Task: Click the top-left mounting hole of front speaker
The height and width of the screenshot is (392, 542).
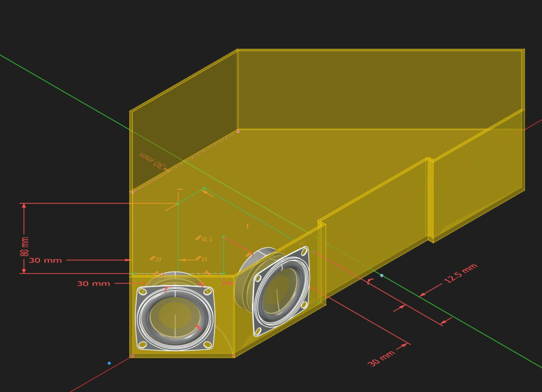Action: 142,291
